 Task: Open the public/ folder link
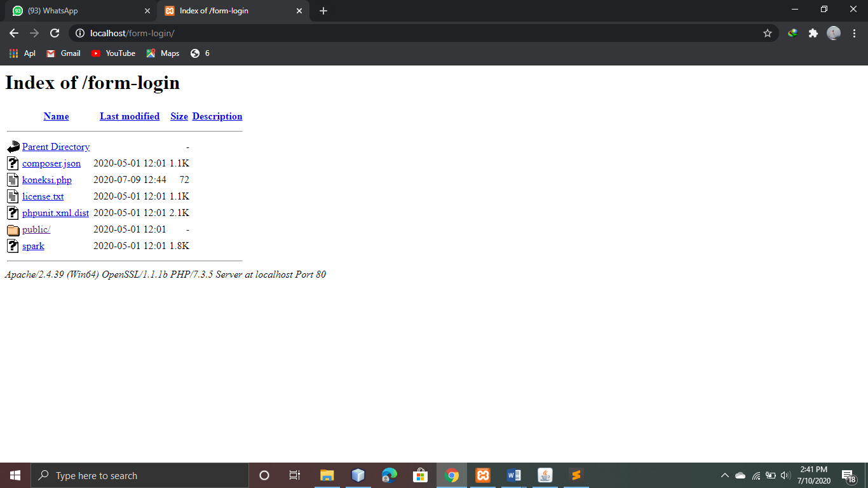[x=36, y=229]
